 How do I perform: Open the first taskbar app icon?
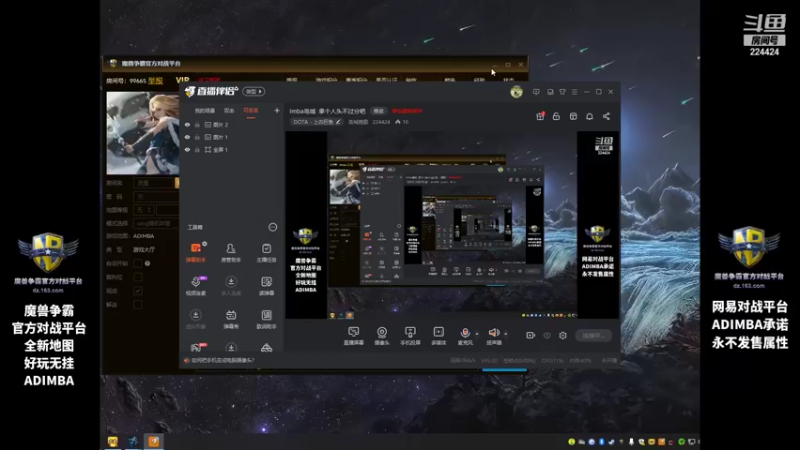click(113, 441)
